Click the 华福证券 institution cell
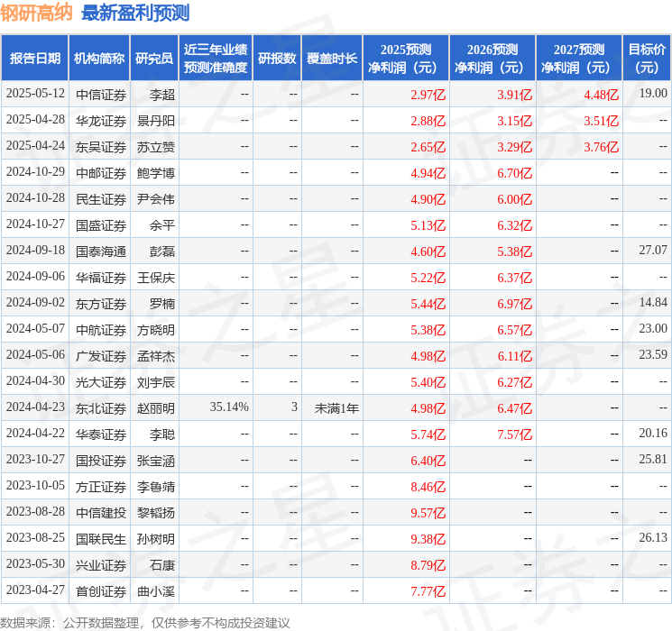This screenshot has width=672, height=631. [101, 278]
